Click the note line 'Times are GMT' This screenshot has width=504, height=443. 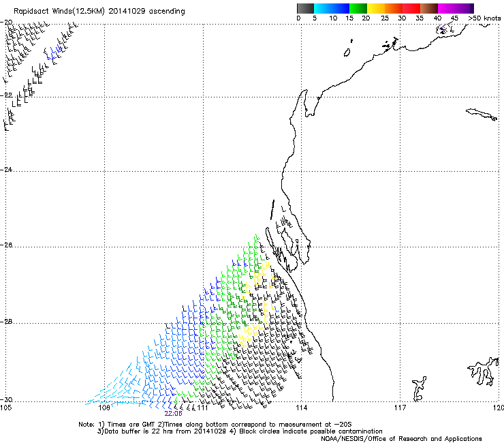tap(131, 425)
